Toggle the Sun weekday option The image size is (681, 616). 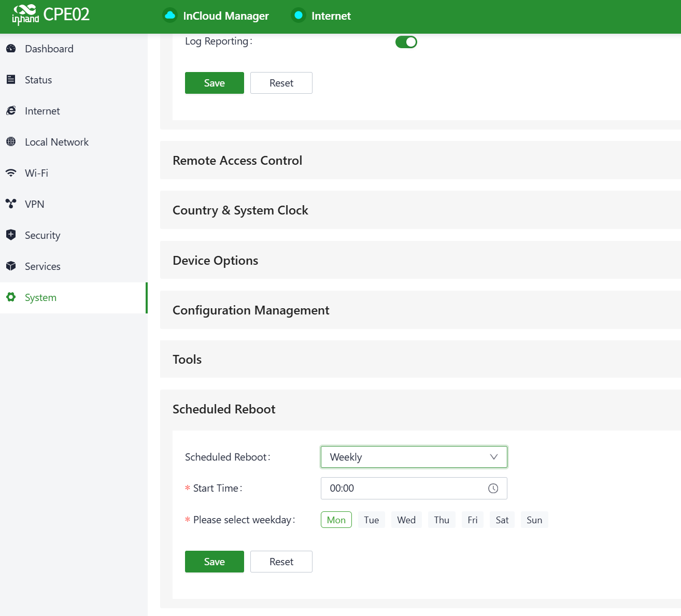tap(534, 520)
